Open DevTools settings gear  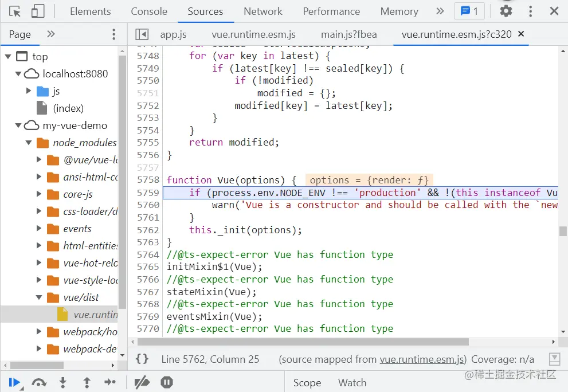click(x=506, y=11)
